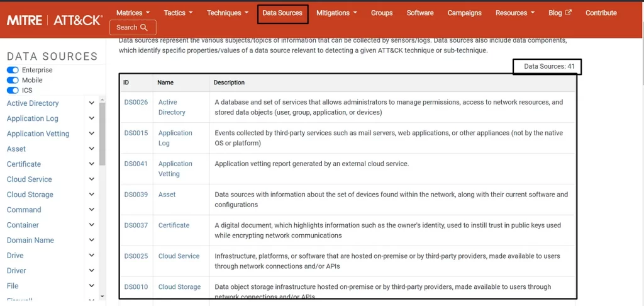Expand the Command chevron in sidebar

pyautogui.click(x=92, y=209)
